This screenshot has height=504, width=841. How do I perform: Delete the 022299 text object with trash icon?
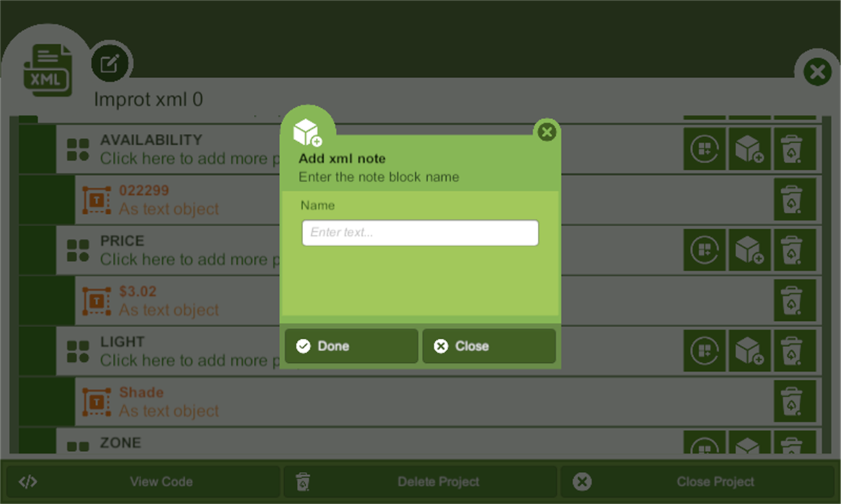pos(795,200)
